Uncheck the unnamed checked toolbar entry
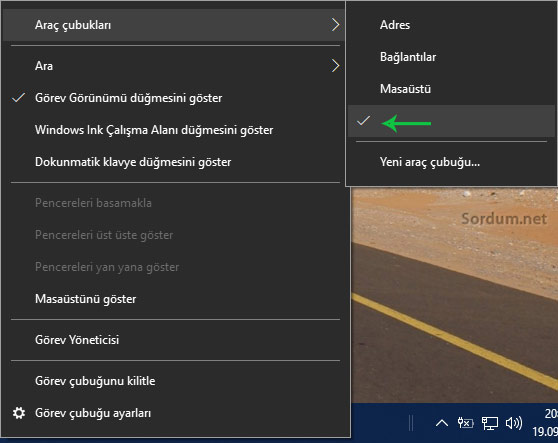 pyautogui.click(x=451, y=121)
